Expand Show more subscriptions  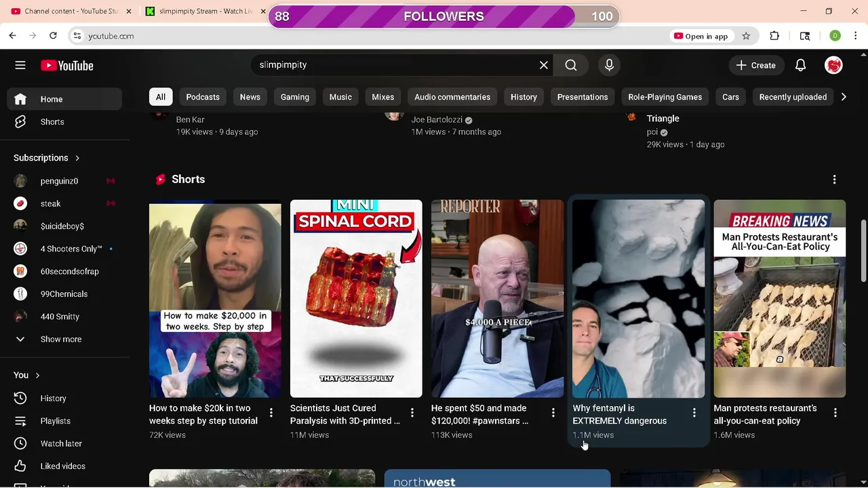tap(64, 339)
